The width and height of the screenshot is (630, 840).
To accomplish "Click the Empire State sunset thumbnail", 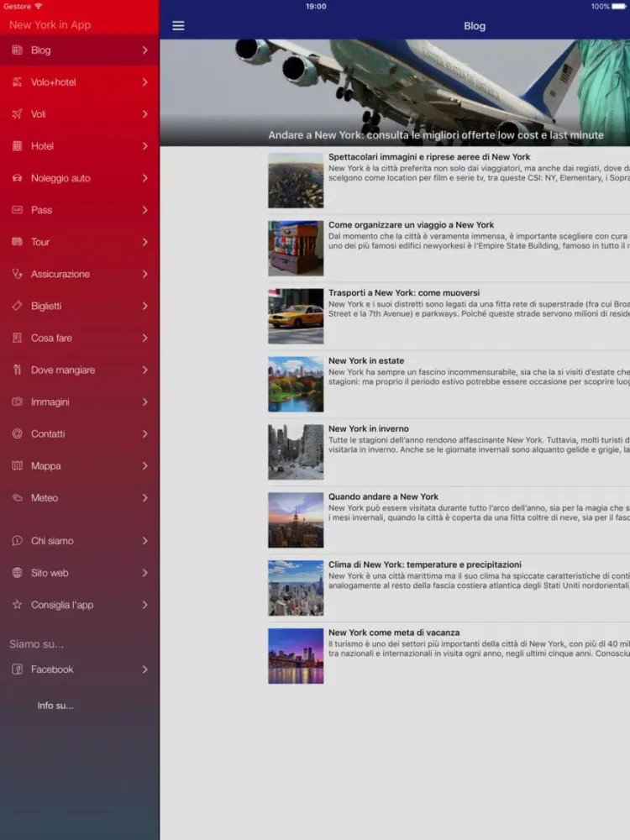I will coord(296,520).
